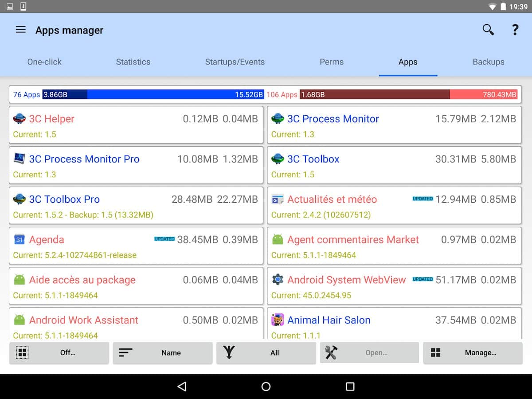Tap the search magnifier icon
Viewport: 532px width, 399px height.
488,30
